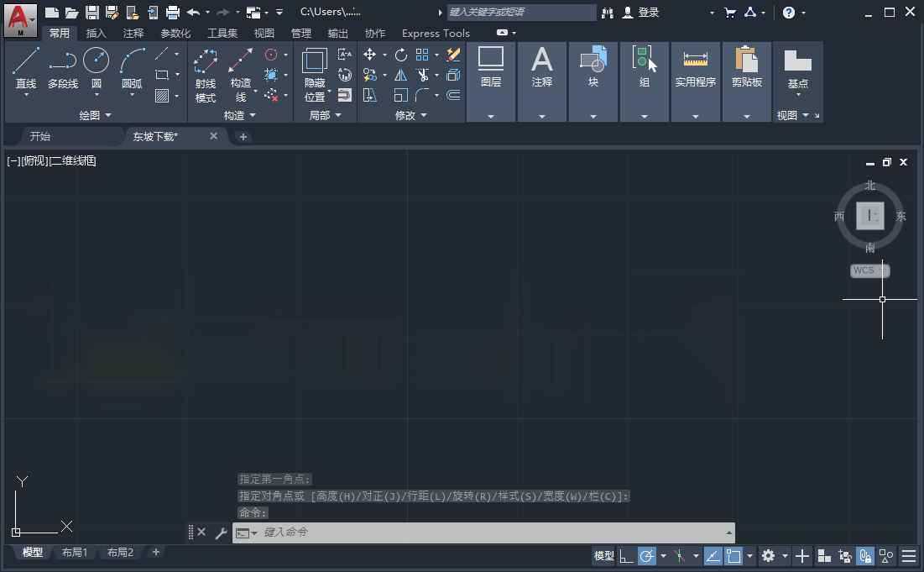Click the Plot printer icon
Screen dimensions: 924x572
click(173, 13)
